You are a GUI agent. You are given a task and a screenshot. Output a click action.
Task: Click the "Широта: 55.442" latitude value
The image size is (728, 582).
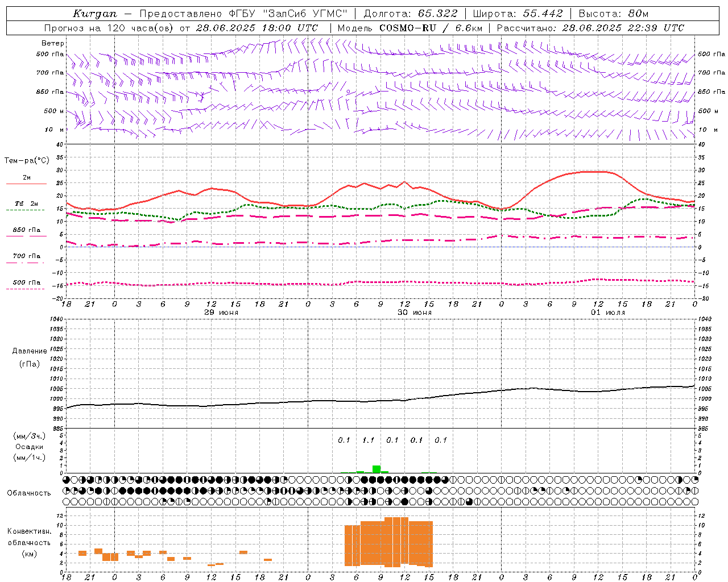(x=518, y=13)
